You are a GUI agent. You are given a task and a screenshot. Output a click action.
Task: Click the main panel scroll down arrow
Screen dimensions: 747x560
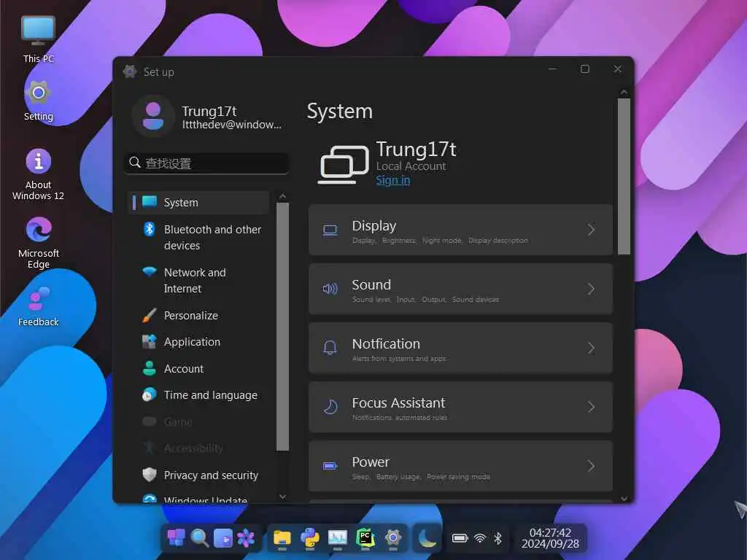click(x=624, y=498)
